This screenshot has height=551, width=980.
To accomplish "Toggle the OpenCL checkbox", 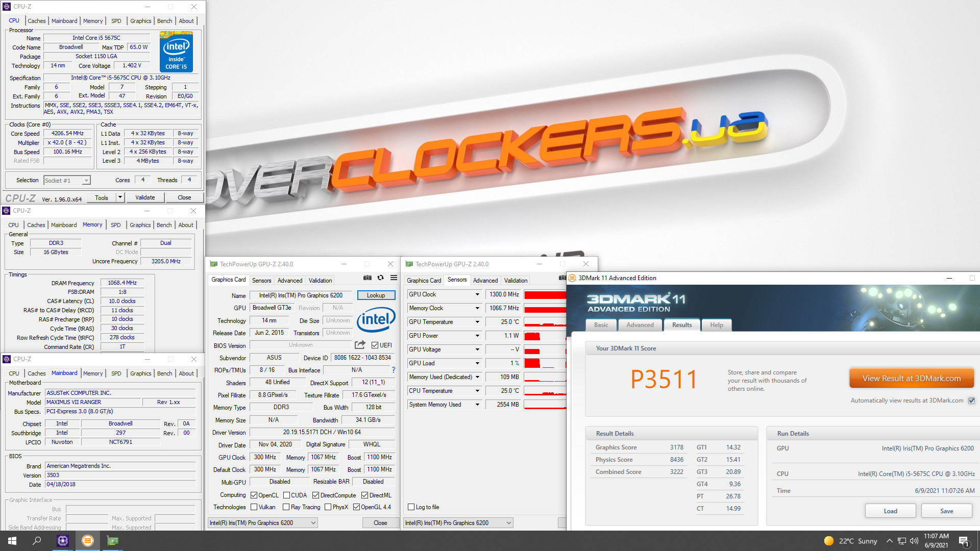I will tap(254, 495).
